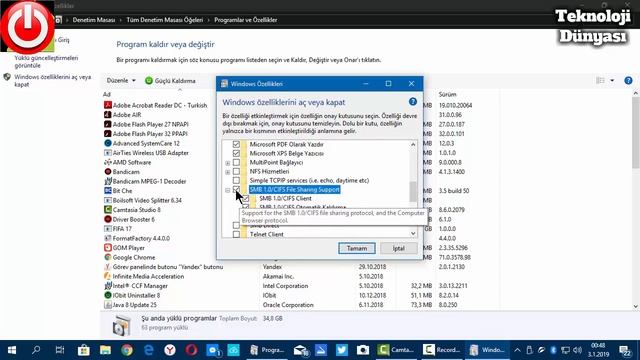Expand the MultiPoint Bağlayıcı node
The image size is (640, 360).
tap(227, 163)
